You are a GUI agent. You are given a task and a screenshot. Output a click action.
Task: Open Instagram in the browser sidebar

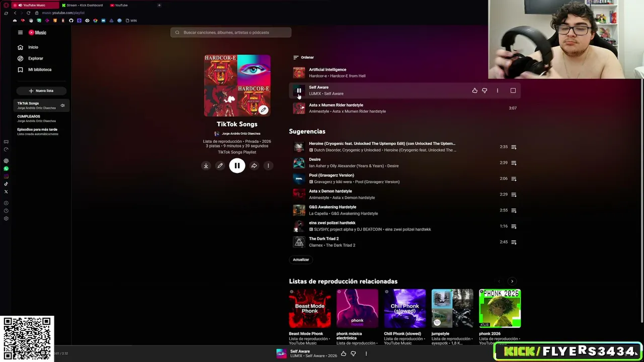[x=6, y=176]
